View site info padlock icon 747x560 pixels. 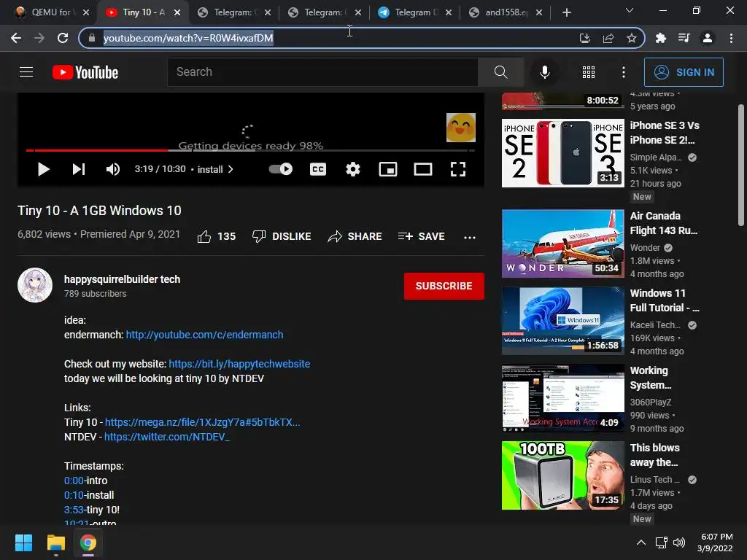click(92, 38)
